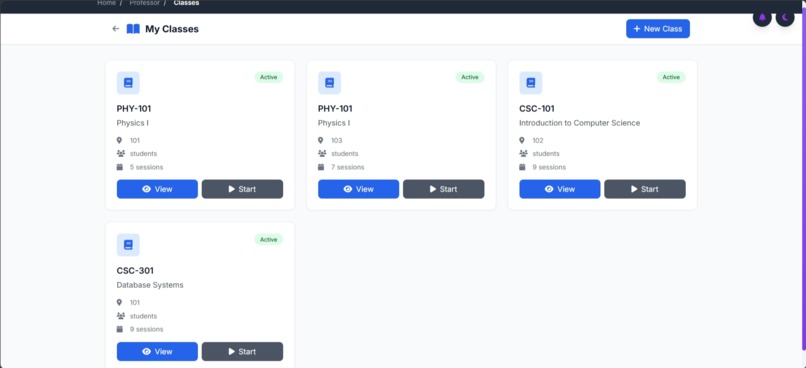Click 9 sessions on the CSC-301 card
The image size is (806, 368).
point(146,329)
